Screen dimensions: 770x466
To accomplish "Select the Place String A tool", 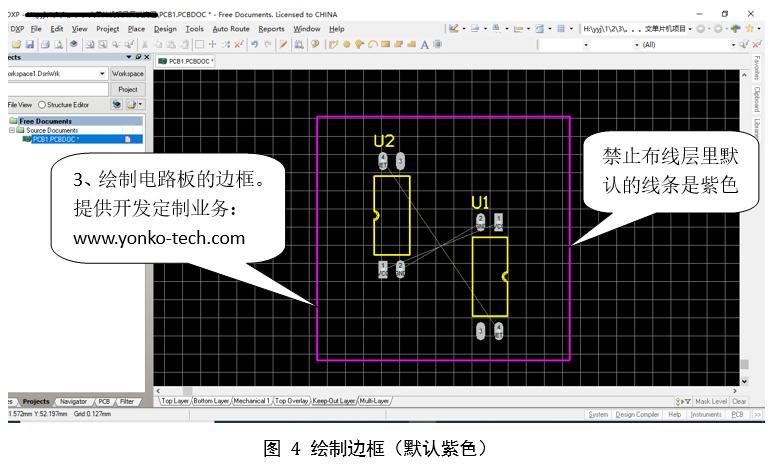I will click(x=425, y=45).
